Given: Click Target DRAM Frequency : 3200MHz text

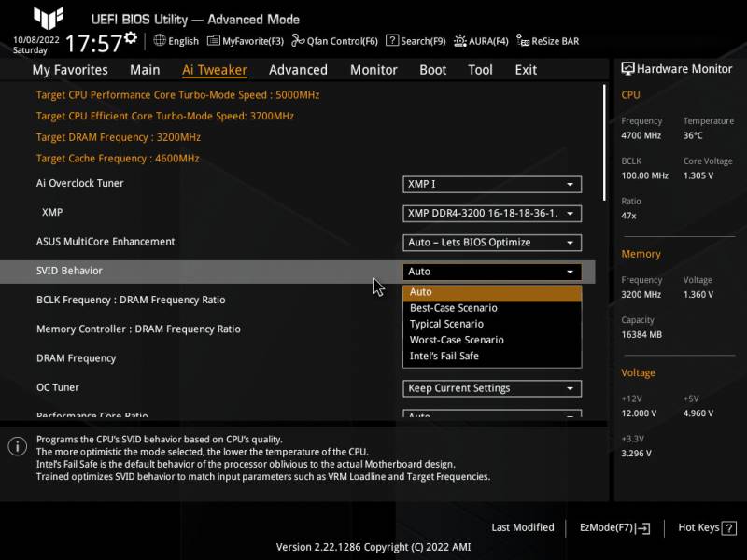Looking at the screenshot, I should tap(119, 137).
